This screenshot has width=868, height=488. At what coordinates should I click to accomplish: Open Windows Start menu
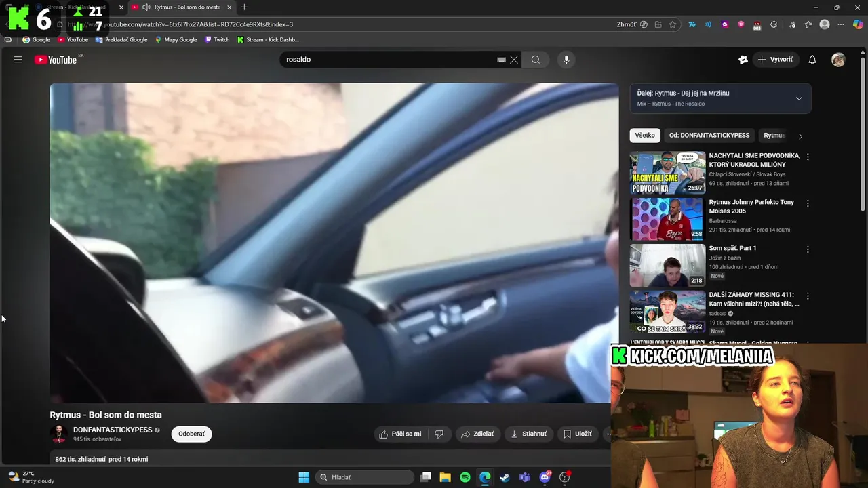click(304, 477)
